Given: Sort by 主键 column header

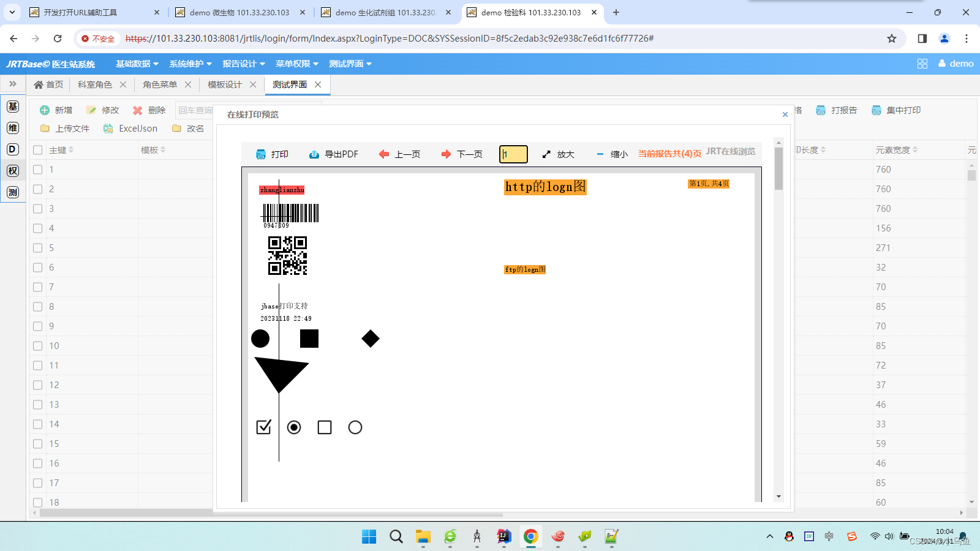Looking at the screenshot, I should [x=61, y=150].
